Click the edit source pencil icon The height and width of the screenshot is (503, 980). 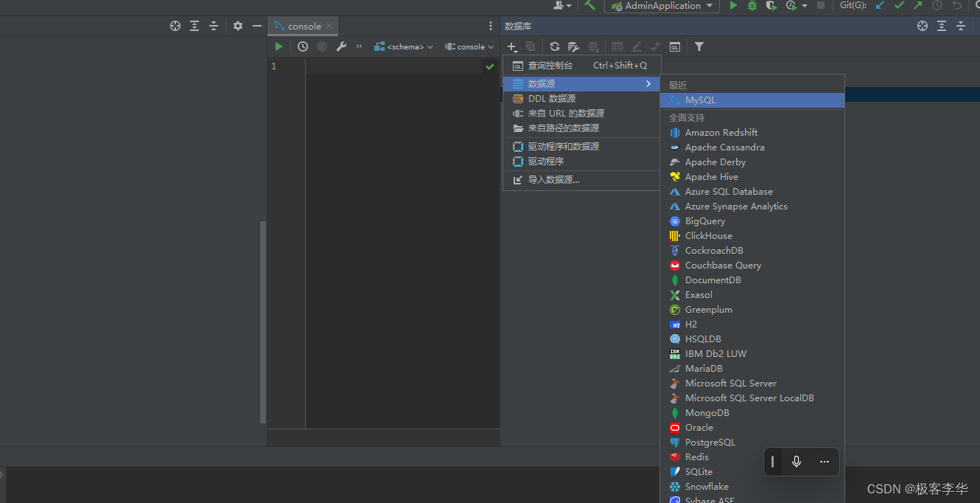(637, 46)
